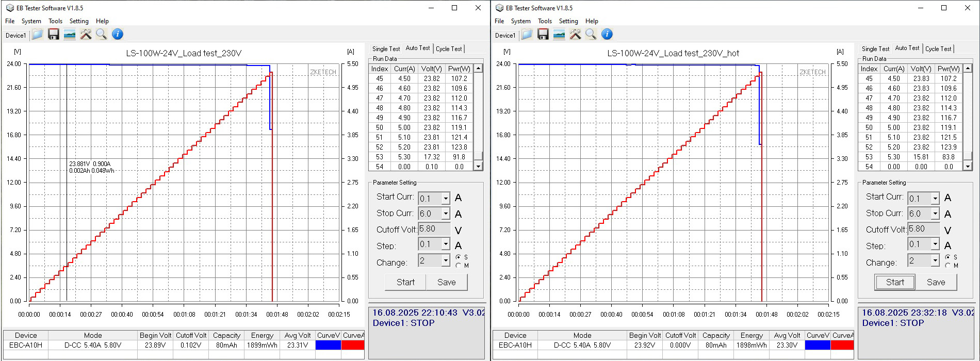Viewport: 980px width, 361px height.
Task: Click the magnifying glass icon in the right window toolbar
Action: tap(591, 35)
